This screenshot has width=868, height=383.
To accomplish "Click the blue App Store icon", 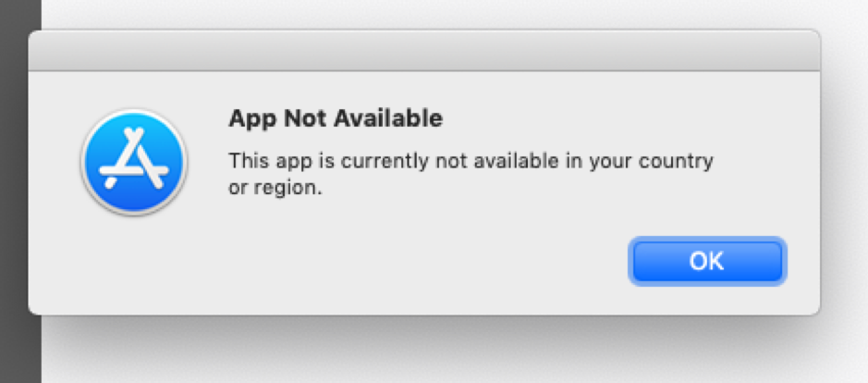I will click(134, 161).
